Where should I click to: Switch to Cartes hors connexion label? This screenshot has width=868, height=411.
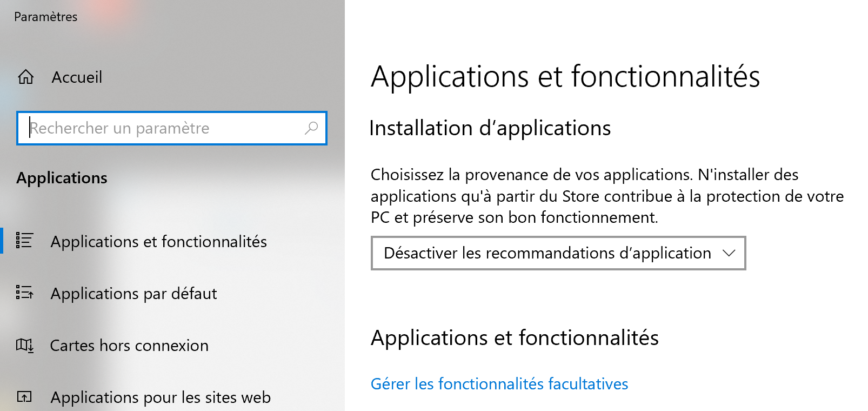129,345
